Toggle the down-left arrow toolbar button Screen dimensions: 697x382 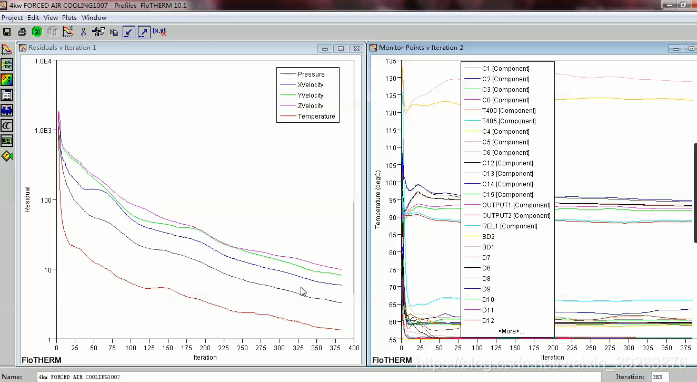[x=129, y=32]
